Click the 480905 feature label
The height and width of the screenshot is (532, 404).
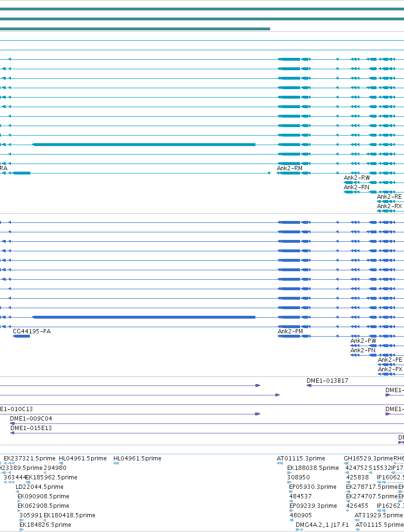(301, 515)
